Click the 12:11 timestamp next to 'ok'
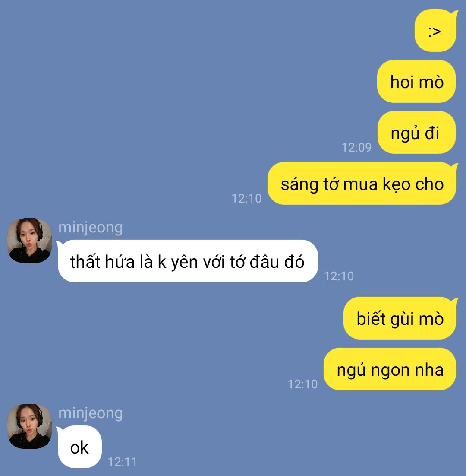466x476 pixels. pos(122,462)
